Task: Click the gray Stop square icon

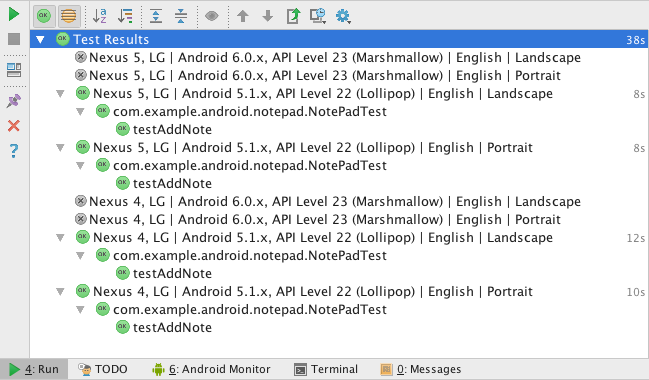Action: (x=14, y=39)
